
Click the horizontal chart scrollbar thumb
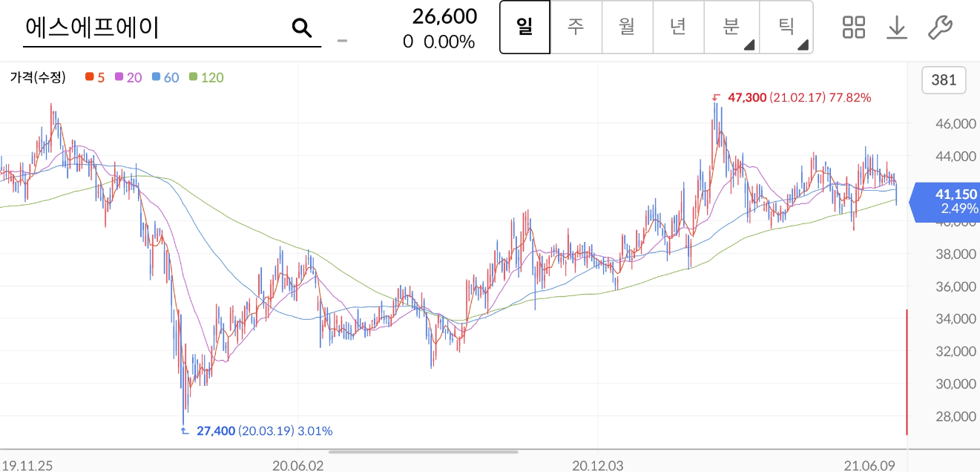[424, 451]
